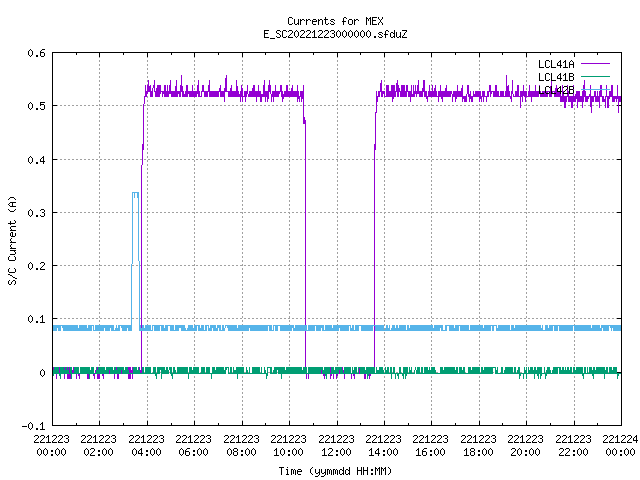Click the 22:00 x-axis tick label
The image size is (640, 480).
click(x=573, y=452)
